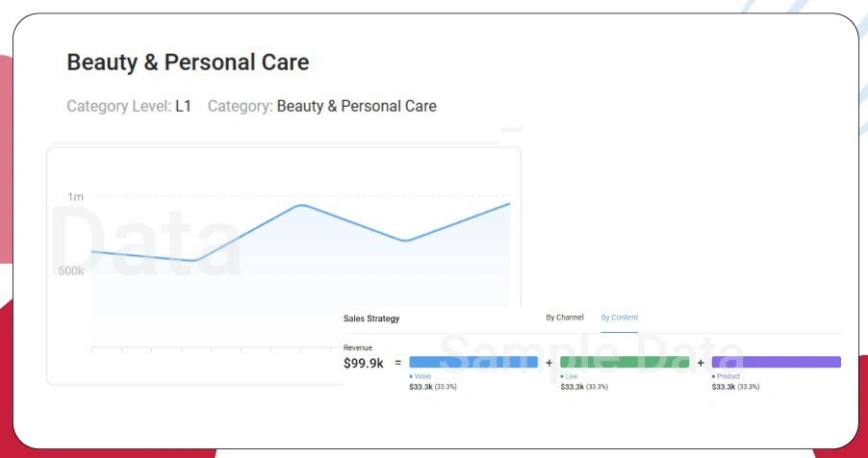Viewport: 868px width, 458px height.
Task: Click the Sales Strategy heading
Action: [370, 318]
